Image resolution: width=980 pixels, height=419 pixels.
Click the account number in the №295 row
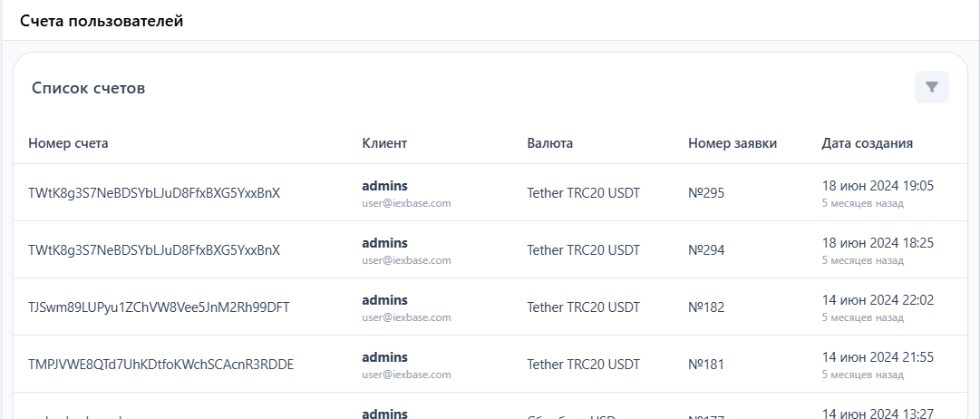[154, 193]
